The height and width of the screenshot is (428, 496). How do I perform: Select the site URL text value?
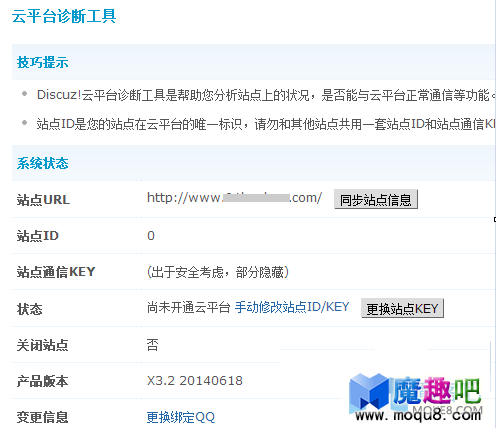click(x=234, y=198)
